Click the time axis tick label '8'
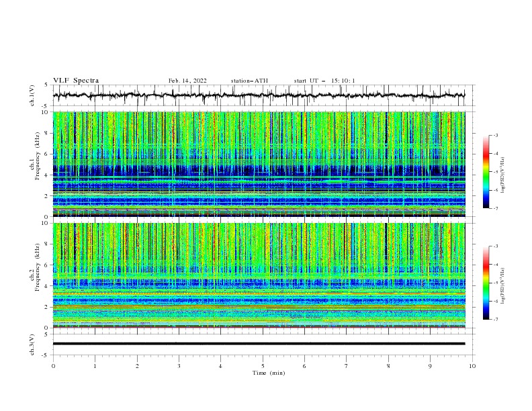Viewport: 532px width, 411px height. (x=388, y=366)
